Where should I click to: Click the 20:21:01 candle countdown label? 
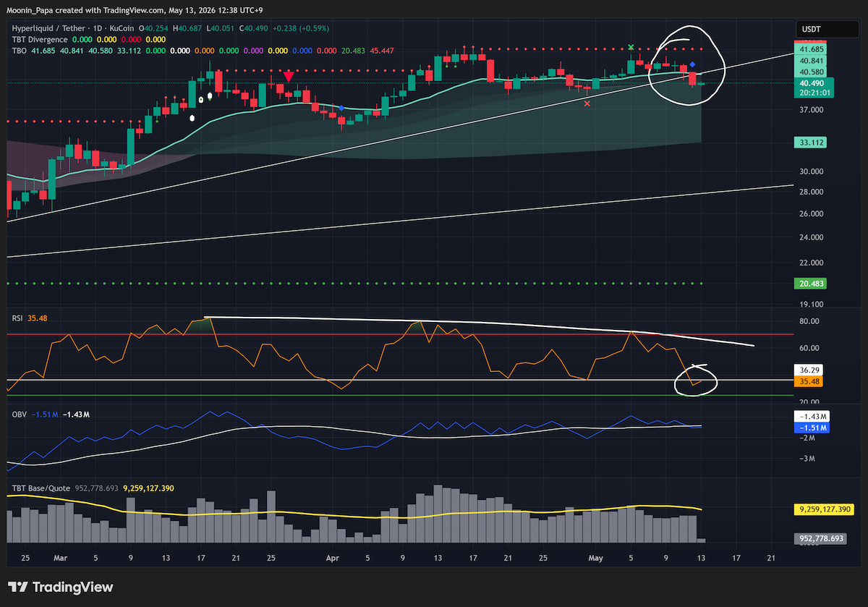coord(815,93)
